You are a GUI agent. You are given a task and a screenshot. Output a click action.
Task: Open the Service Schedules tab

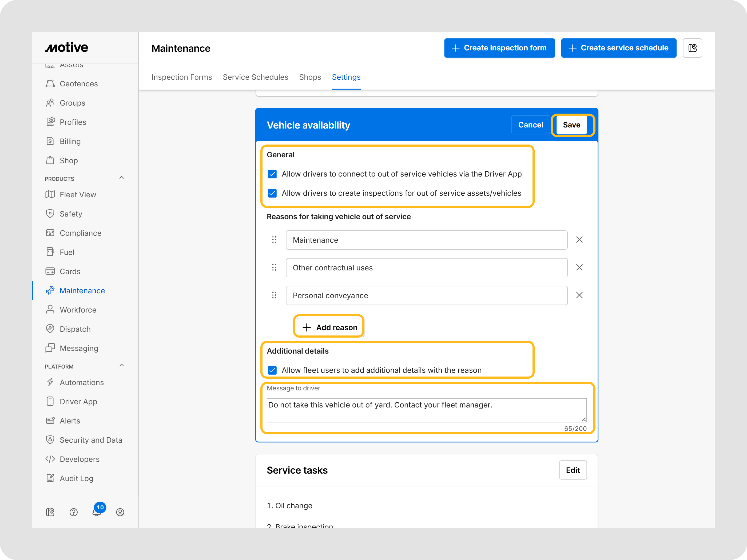[256, 77]
